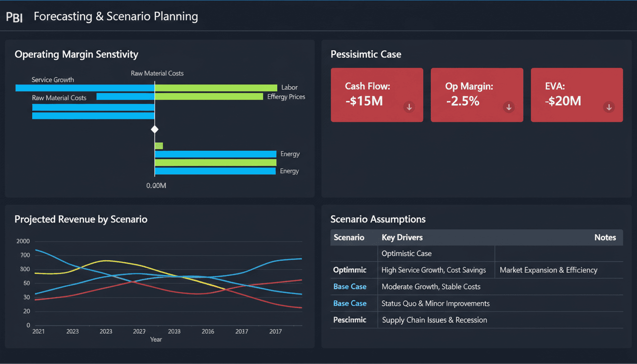This screenshot has width=637, height=364.
Task: Sort table by the Notes column header
Action: (x=605, y=237)
